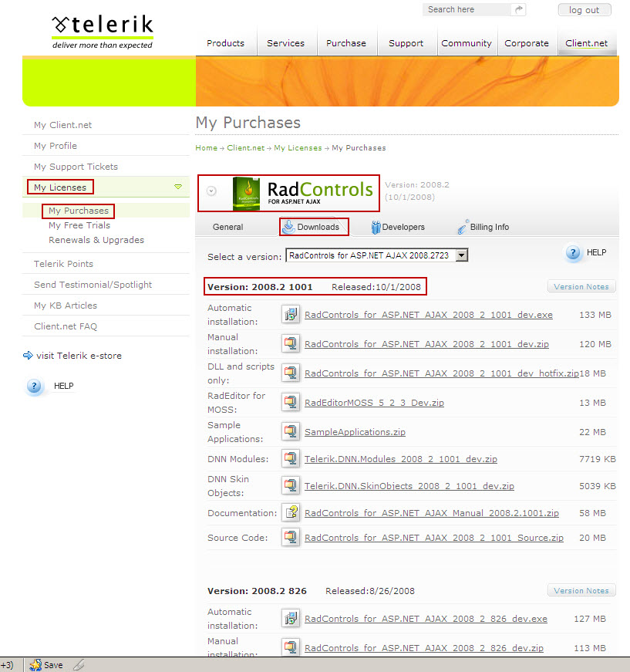Open the Community menu
Viewport: 630px width, 672px height.
click(x=467, y=43)
